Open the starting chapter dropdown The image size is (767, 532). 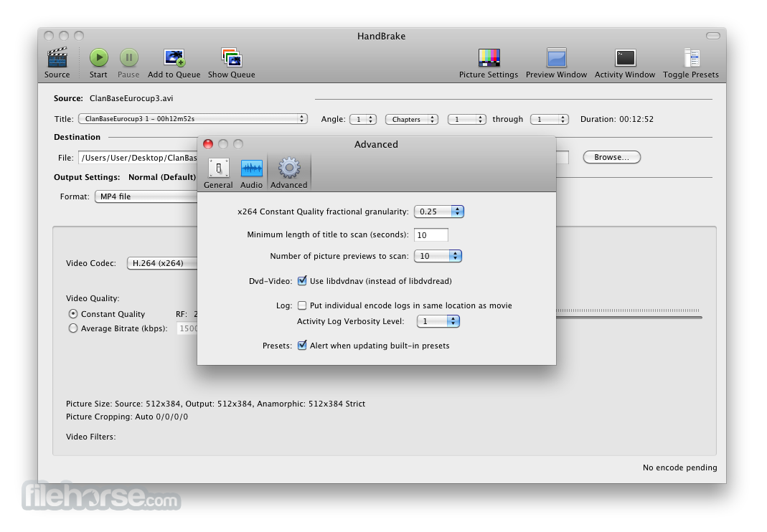pos(467,119)
